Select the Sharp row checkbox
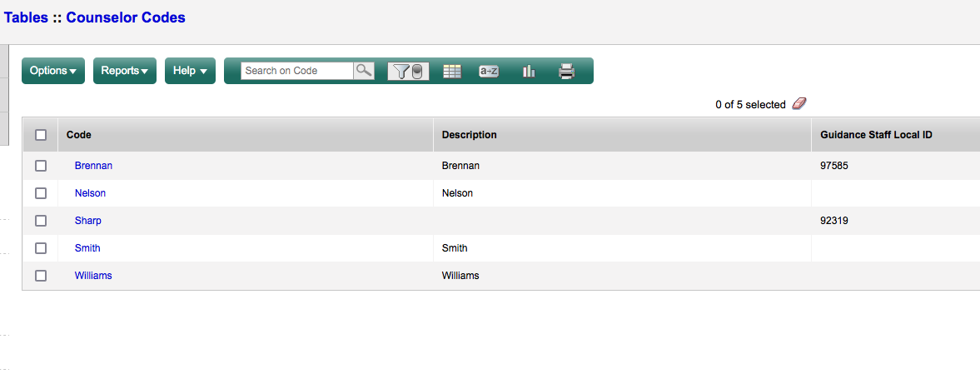Screen dimensions: 980x389 click(41, 221)
